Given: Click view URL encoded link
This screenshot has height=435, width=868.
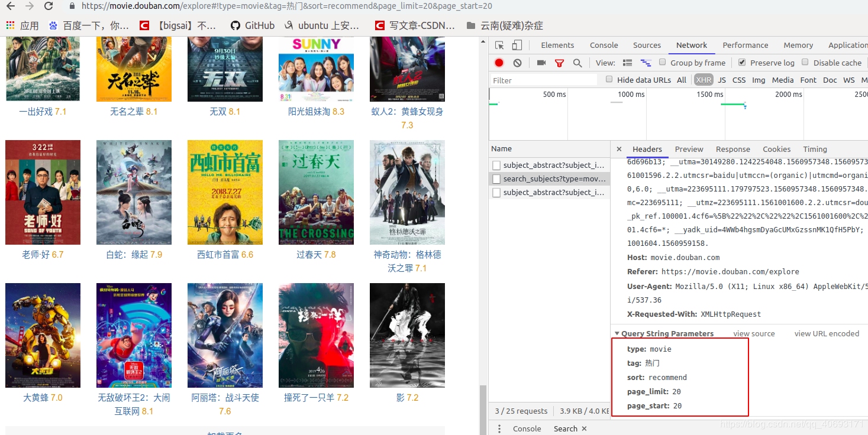Looking at the screenshot, I should [827, 333].
